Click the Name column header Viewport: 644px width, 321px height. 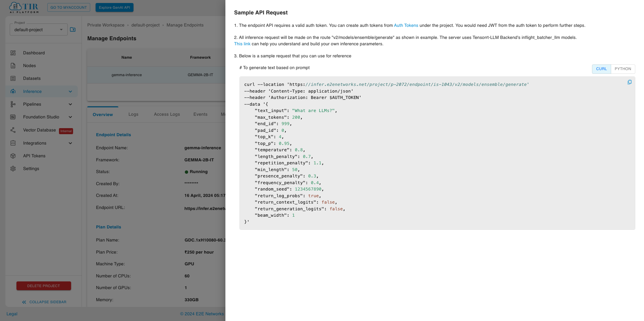(126, 58)
